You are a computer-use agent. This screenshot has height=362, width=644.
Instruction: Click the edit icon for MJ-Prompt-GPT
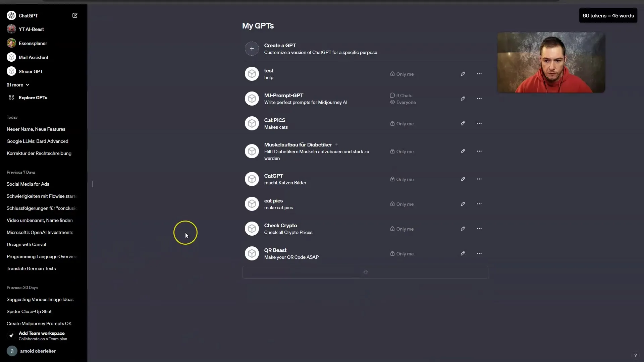coord(463,98)
